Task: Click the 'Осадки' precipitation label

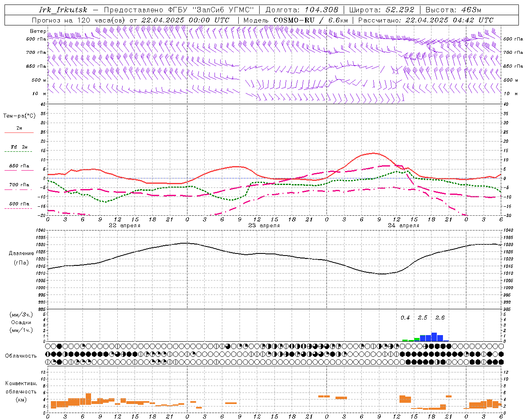Action: [21, 322]
